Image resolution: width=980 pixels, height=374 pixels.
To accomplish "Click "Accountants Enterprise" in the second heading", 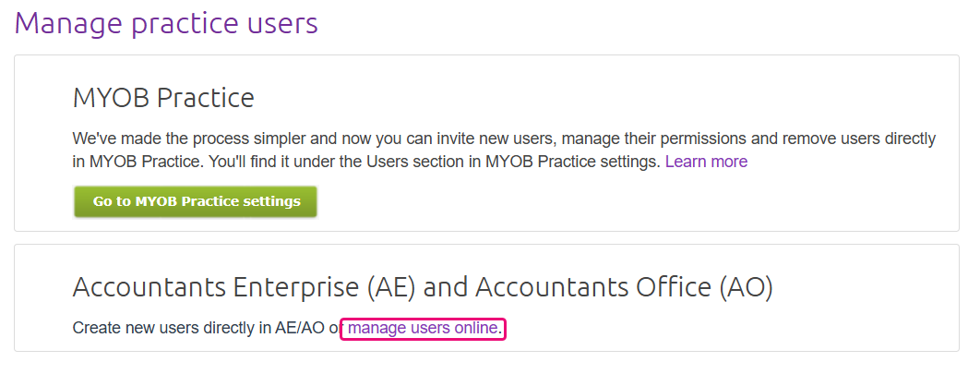I will (x=216, y=287).
